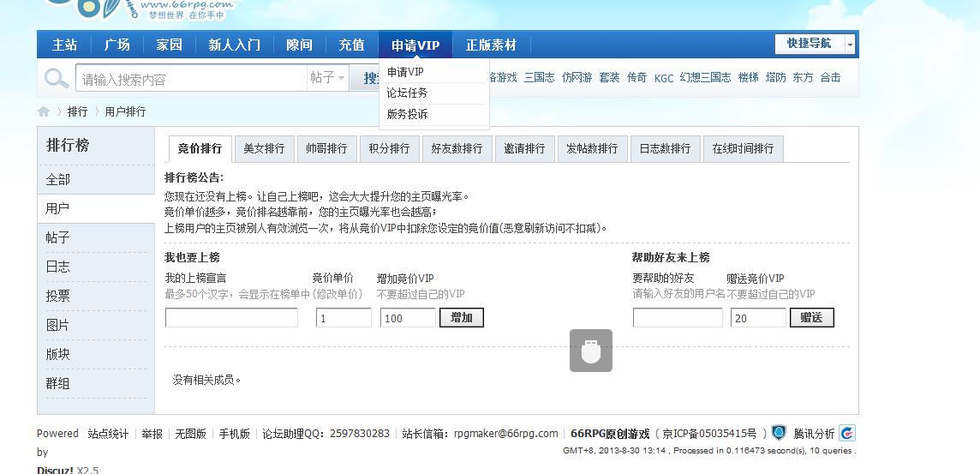Select 投票 in the ranking sidebar
The image size is (980, 474).
96,297
